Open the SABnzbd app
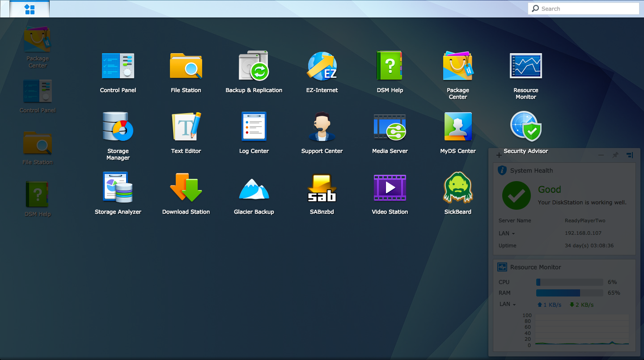 pos(322,188)
